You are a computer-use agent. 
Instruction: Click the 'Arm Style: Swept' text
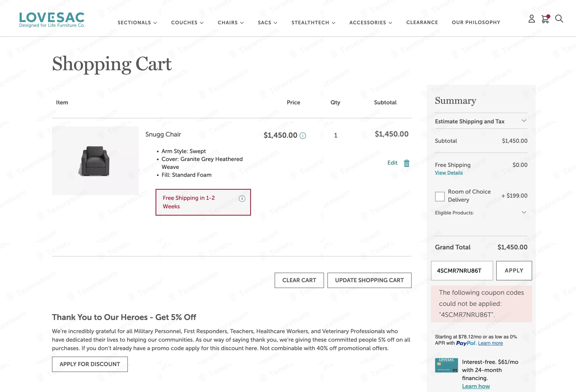[x=183, y=151]
